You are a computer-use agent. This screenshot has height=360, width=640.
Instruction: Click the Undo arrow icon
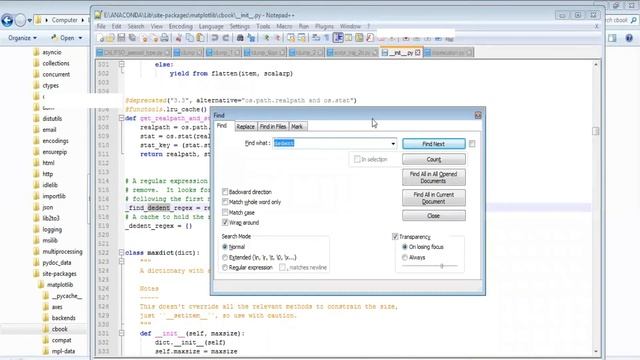tap(215, 38)
